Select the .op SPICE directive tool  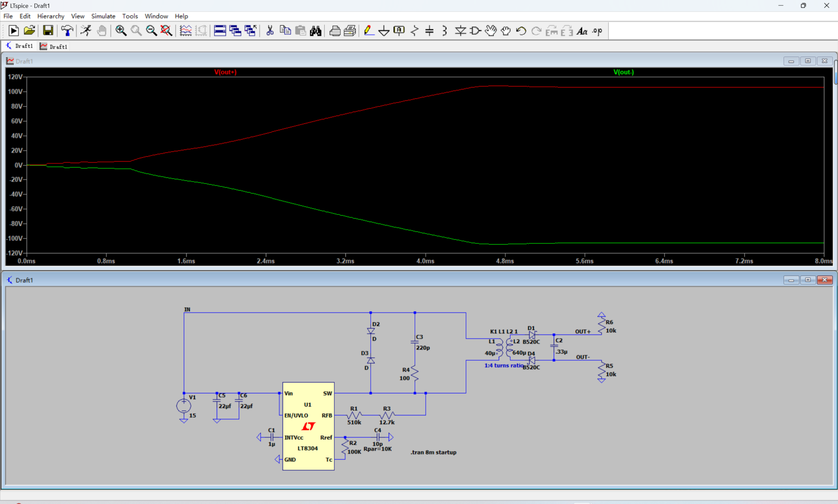click(597, 31)
